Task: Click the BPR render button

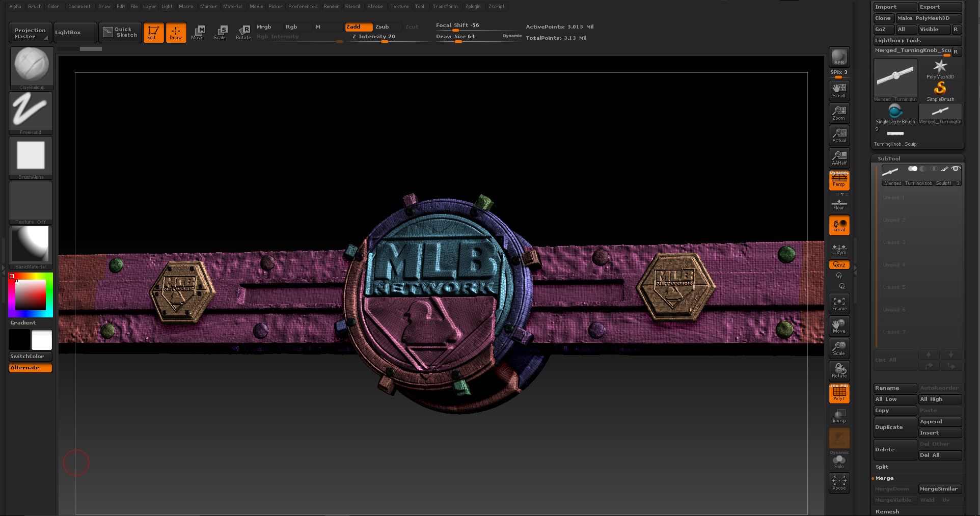Action: click(839, 57)
